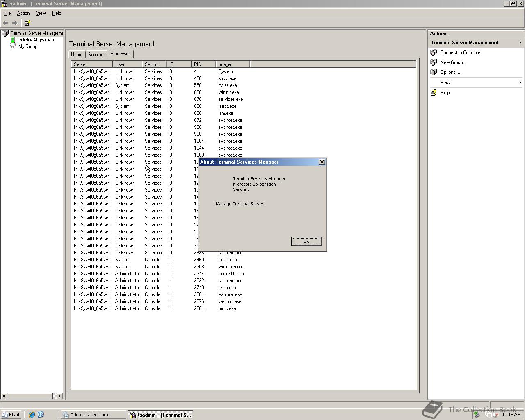Click the Connect to Computer icon
This screenshot has width=525, height=420.
click(x=434, y=52)
